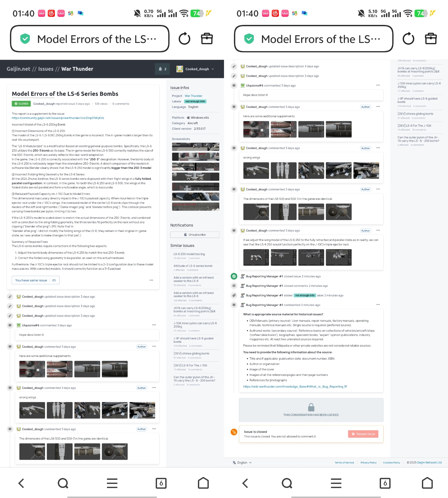Go to right browser home icon
Screen dimensions: 448x498
click(x=427, y=483)
